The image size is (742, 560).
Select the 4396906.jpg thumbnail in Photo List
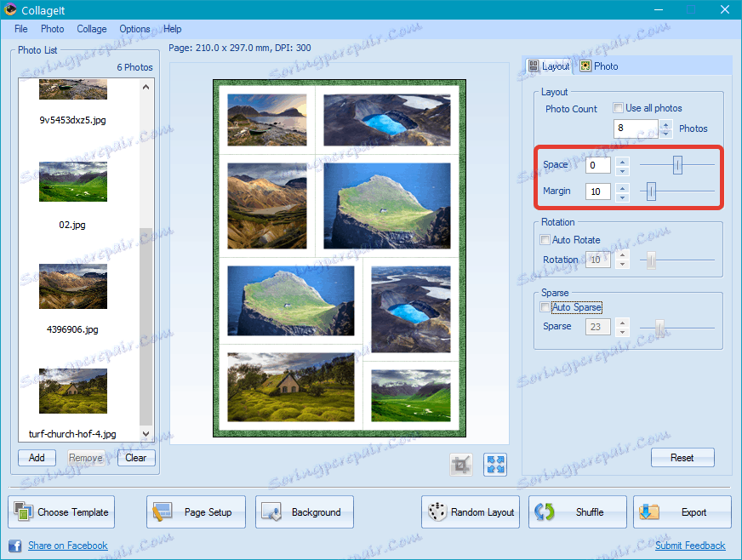[73, 287]
